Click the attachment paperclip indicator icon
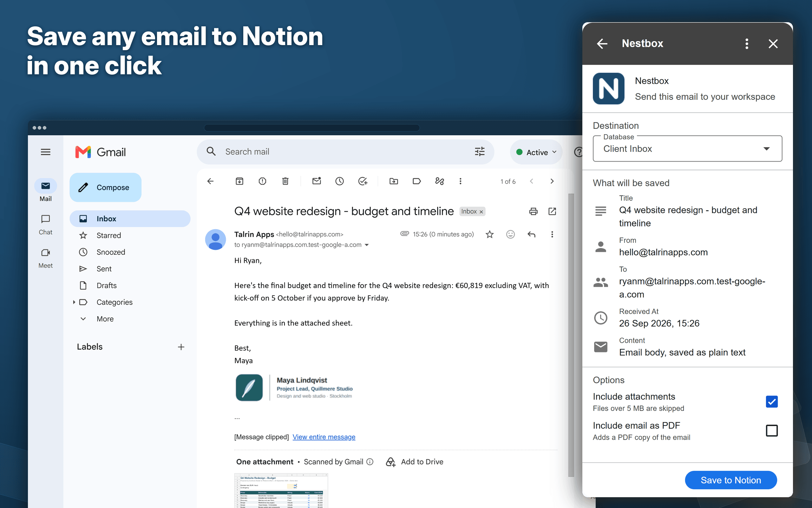The width and height of the screenshot is (812, 508). pyautogui.click(x=405, y=233)
